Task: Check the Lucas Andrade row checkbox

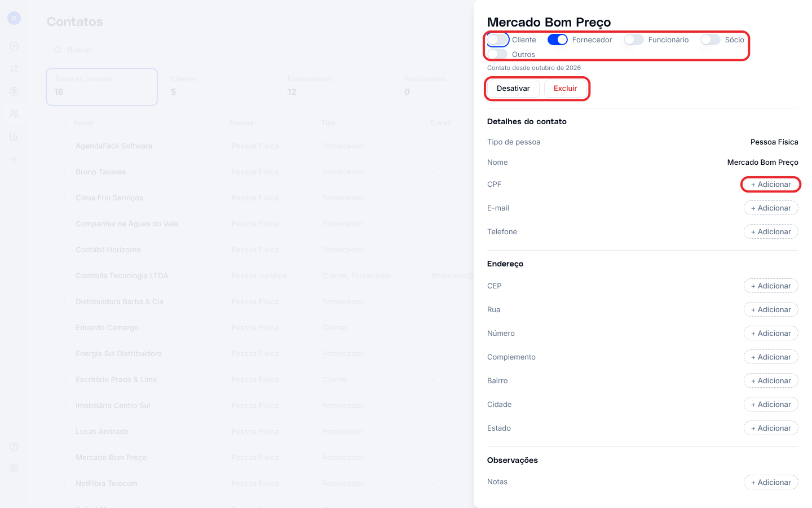Action: 60,432
